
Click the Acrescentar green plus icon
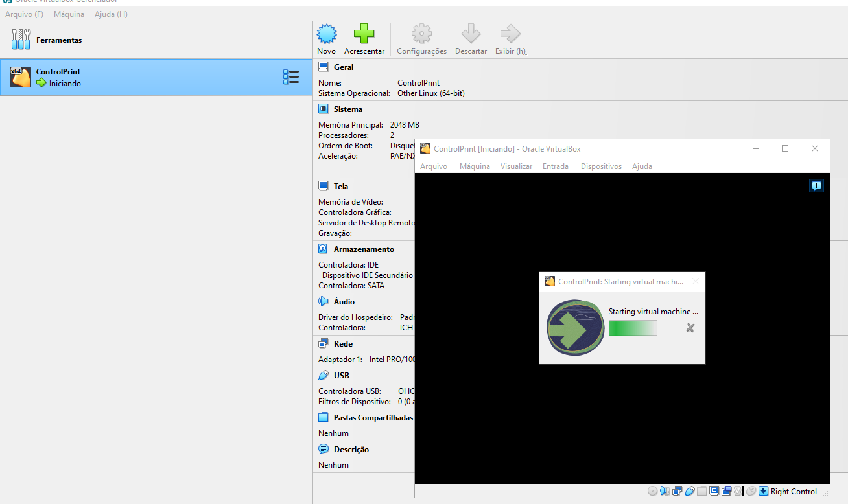364,34
